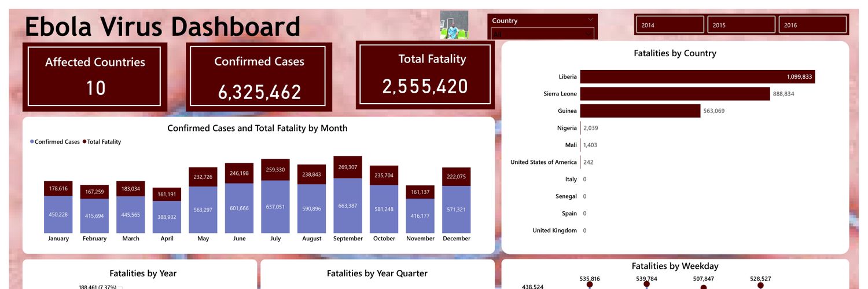Image resolution: width=868 pixels, height=289 pixels.
Task: Click the 563,069 Guinea value label
Action: click(713, 111)
